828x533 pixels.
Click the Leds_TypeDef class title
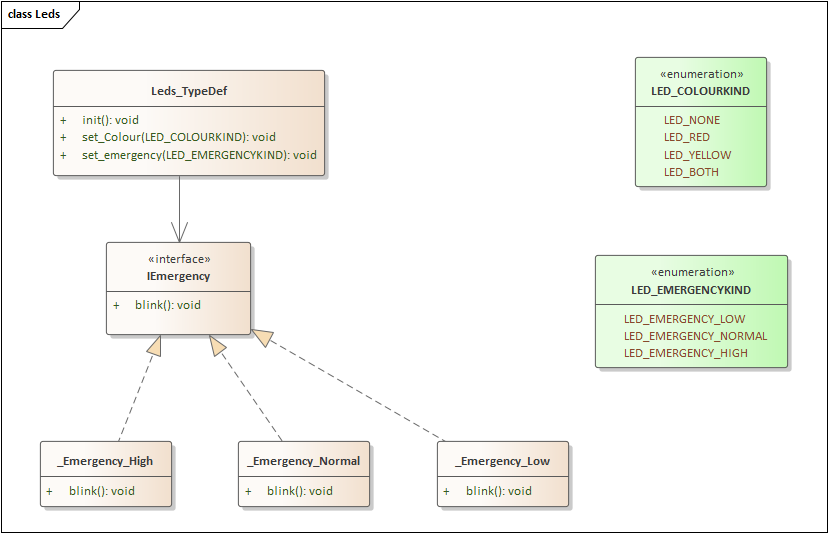189,91
